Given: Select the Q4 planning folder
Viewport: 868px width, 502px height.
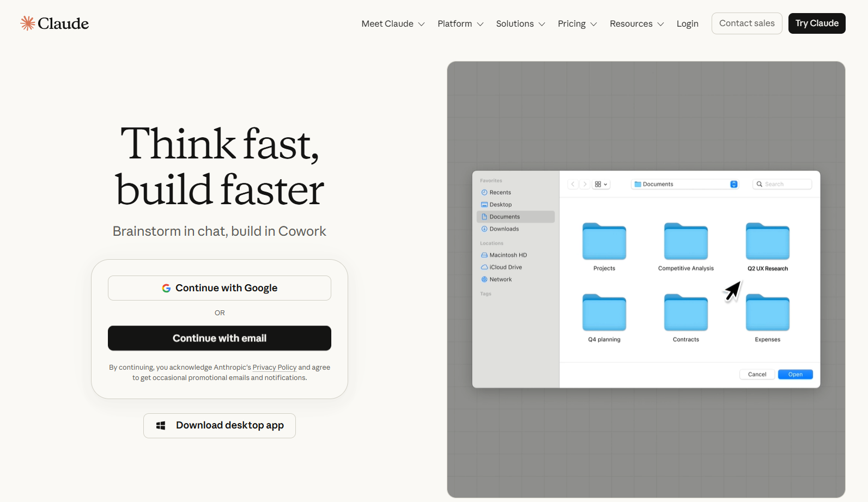Looking at the screenshot, I should click(604, 318).
